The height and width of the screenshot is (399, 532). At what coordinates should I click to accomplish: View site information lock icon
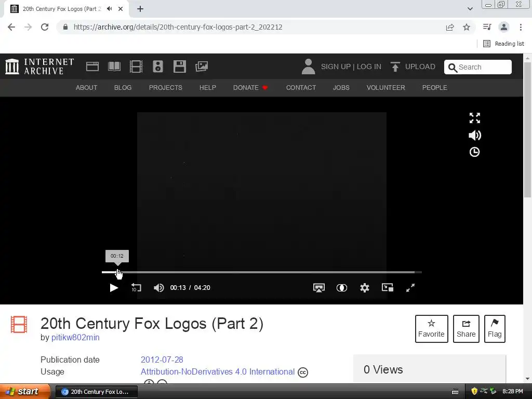pos(65,27)
